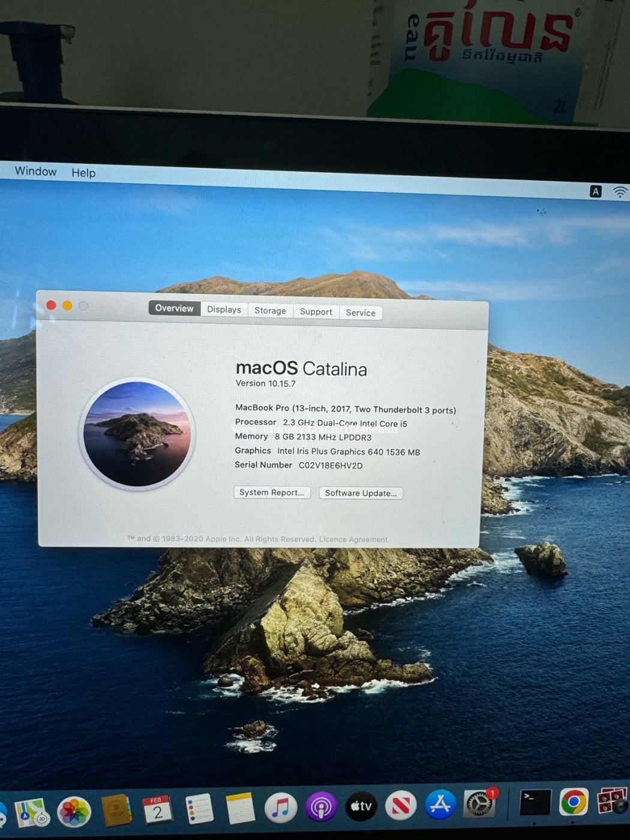The height and width of the screenshot is (840, 630).
Task: Click the Wi-Fi status icon
Action: coord(620,192)
